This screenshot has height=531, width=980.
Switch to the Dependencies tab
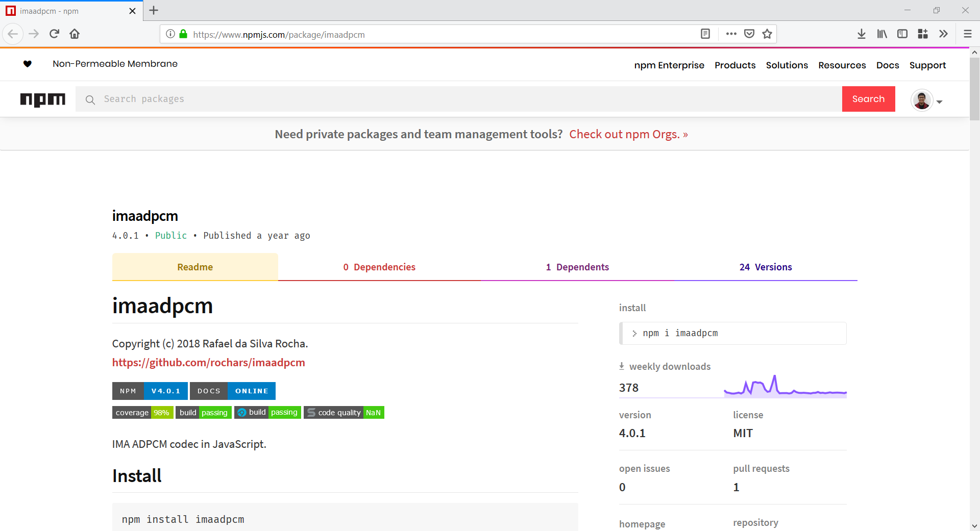point(379,267)
